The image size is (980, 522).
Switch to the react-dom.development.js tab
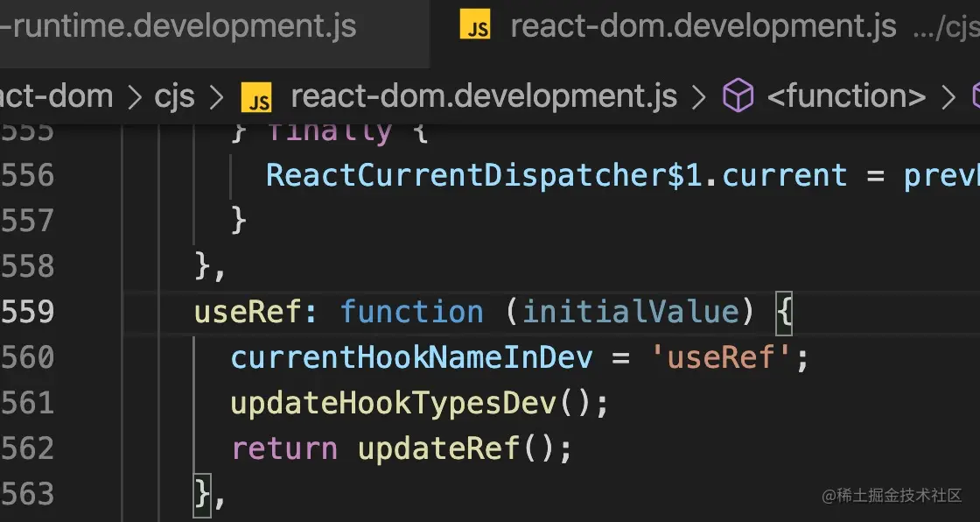tap(705, 27)
